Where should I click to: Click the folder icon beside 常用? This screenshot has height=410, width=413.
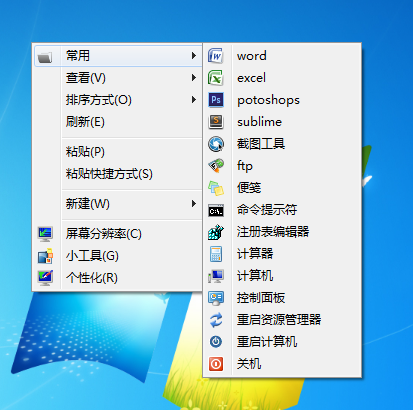point(45,57)
